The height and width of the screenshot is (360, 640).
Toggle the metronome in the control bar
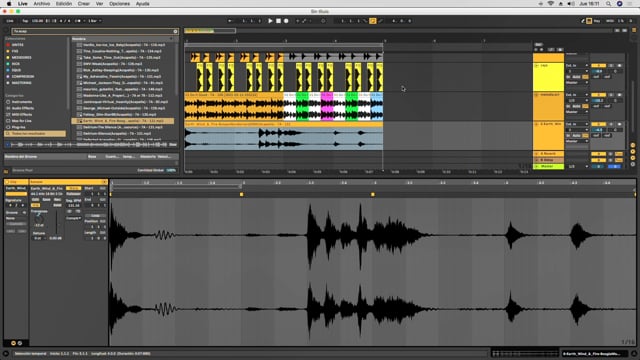click(x=78, y=21)
